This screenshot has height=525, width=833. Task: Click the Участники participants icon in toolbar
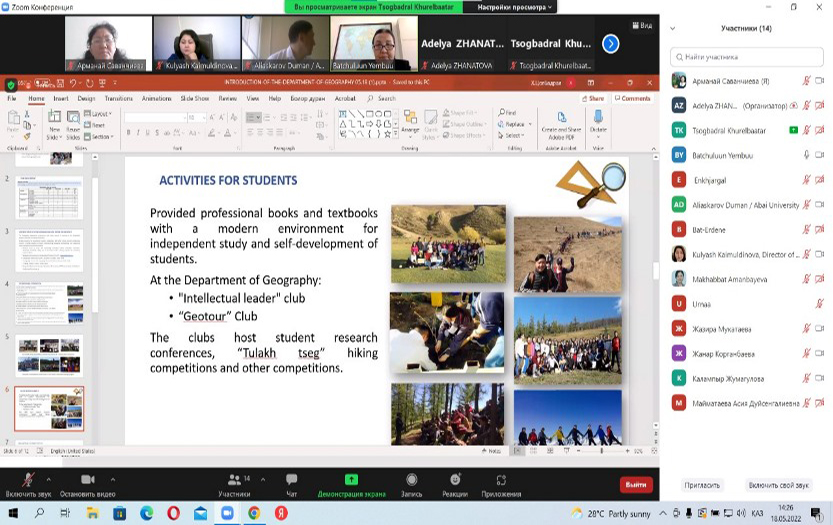click(x=234, y=480)
